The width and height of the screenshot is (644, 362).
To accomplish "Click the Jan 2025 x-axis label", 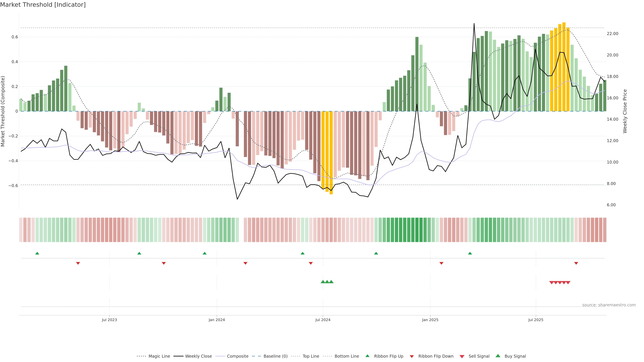I will [x=430, y=320].
